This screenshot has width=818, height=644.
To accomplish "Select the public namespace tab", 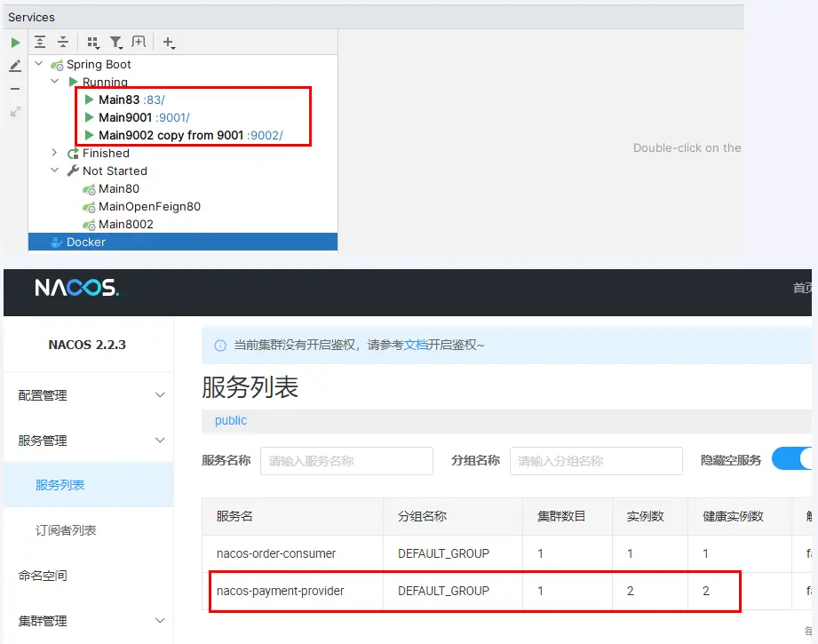I will click(231, 420).
